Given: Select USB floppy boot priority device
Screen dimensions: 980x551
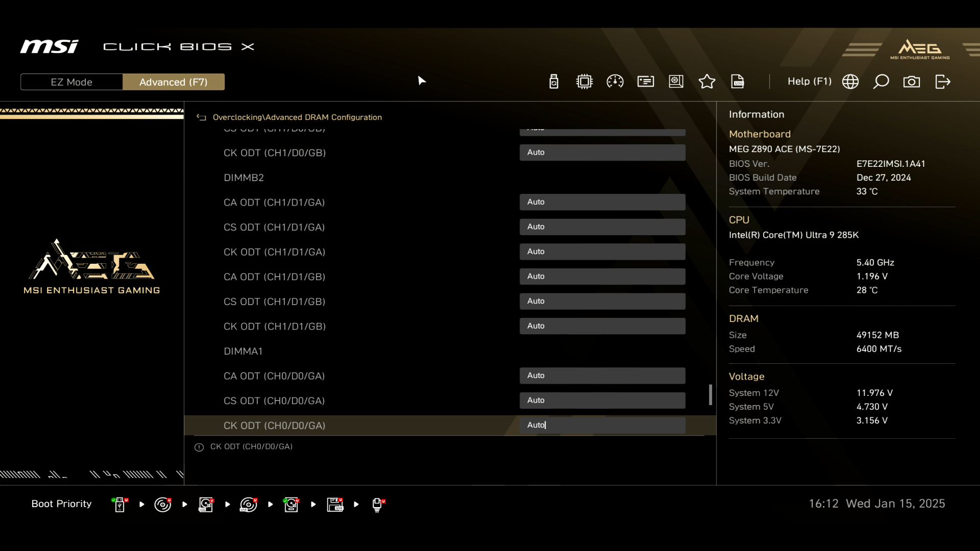Looking at the screenshot, I should tap(335, 505).
